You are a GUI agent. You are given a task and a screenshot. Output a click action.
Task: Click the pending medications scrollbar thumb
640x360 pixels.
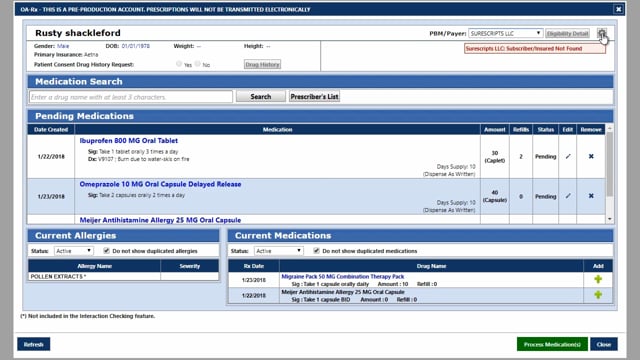pos(609,163)
